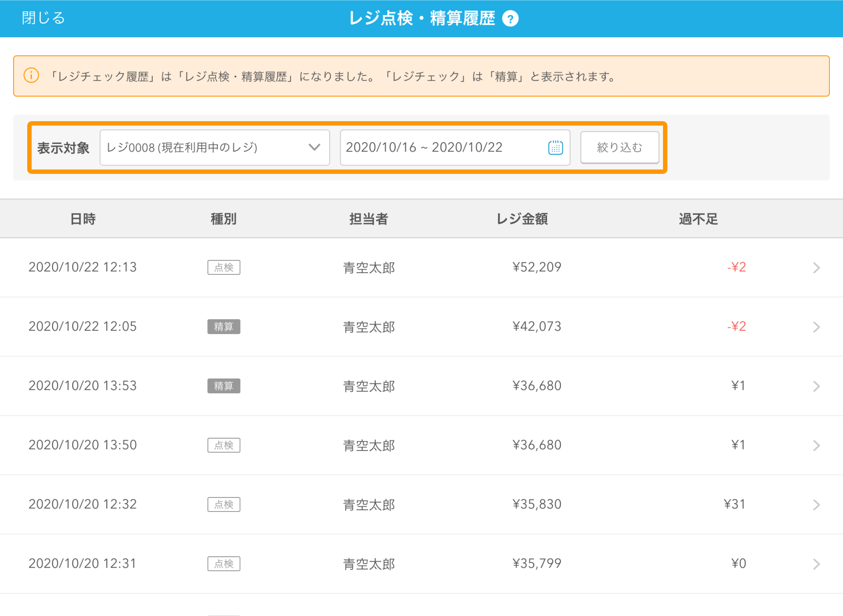
Task: Click the amount ¥52,209
Action: click(x=537, y=267)
